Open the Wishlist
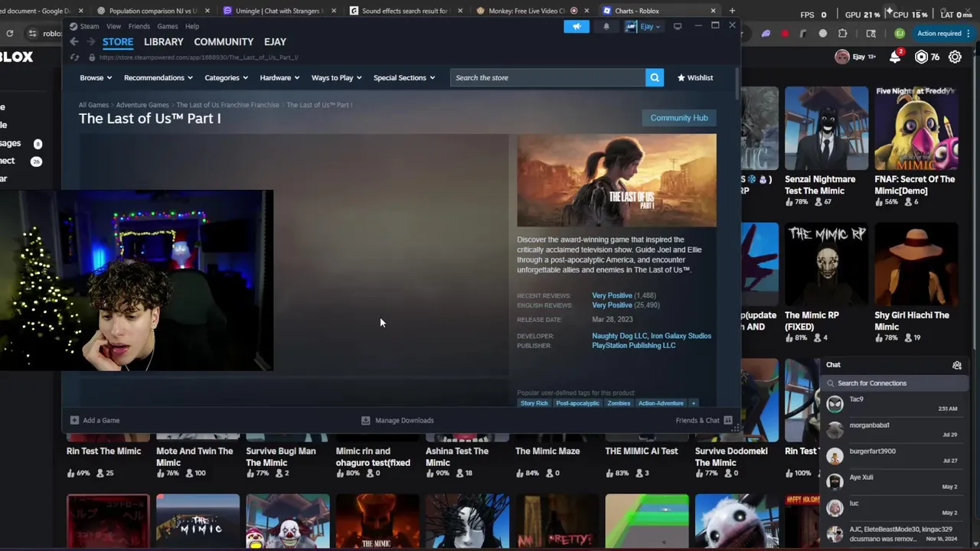 point(694,77)
